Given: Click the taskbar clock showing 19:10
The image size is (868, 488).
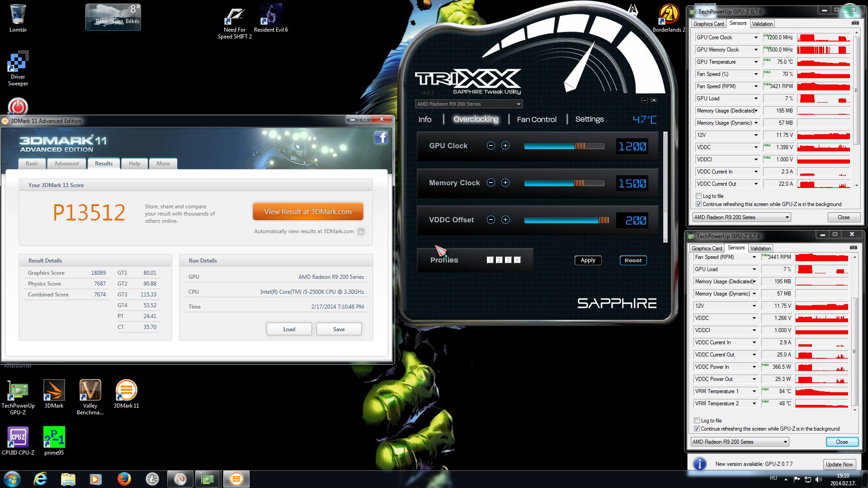Looking at the screenshot, I should 843,479.
